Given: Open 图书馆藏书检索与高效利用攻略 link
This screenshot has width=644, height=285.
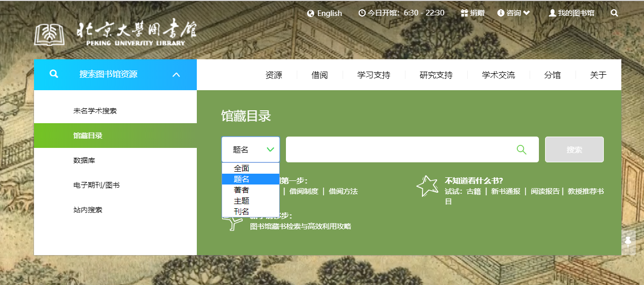Looking at the screenshot, I should 300,226.
